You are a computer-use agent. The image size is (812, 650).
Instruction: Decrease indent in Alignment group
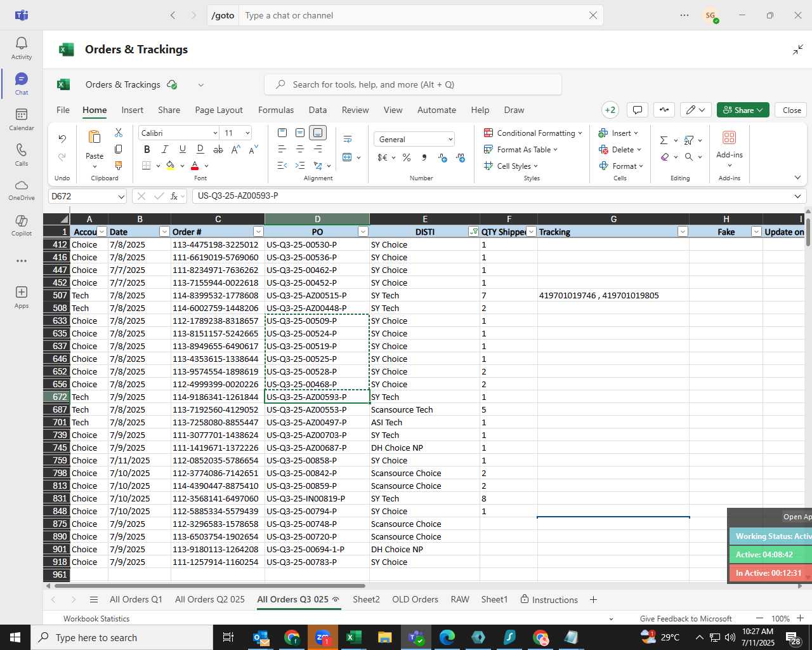282,166
